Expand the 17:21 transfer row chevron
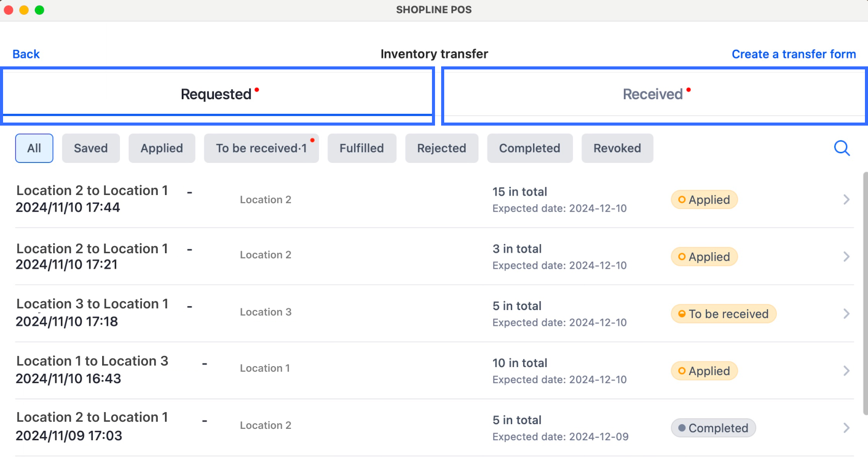The width and height of the screenshot is (868, 458). pyautogui.click(x=846, y=257)
